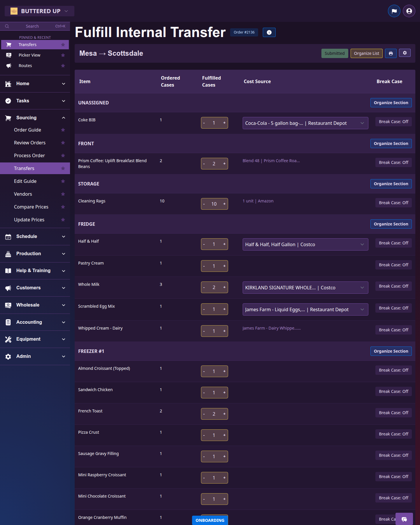Click the Submitted status button
This screenshot has width=420, height=525.
click(x=335, y=53)
